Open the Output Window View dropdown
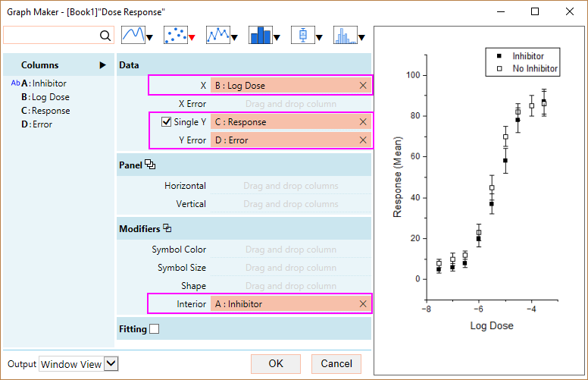 pos(111,364)
